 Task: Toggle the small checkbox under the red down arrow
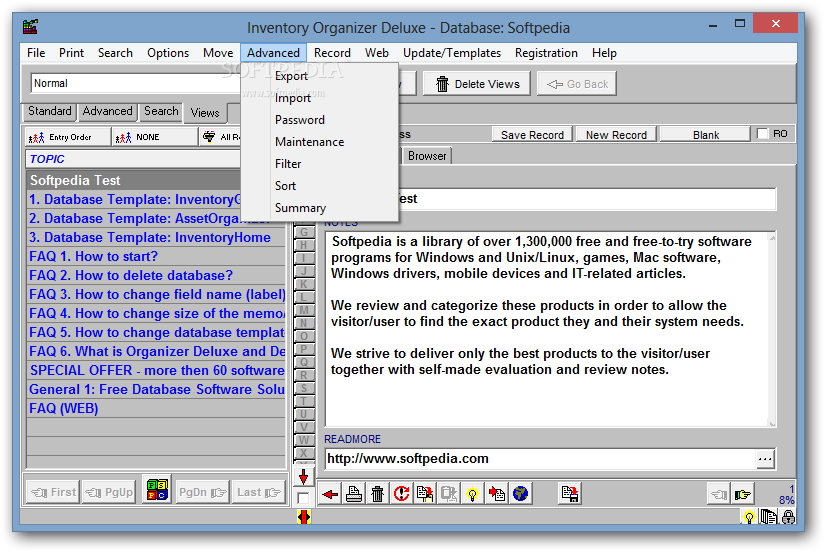tap(303, 498)
